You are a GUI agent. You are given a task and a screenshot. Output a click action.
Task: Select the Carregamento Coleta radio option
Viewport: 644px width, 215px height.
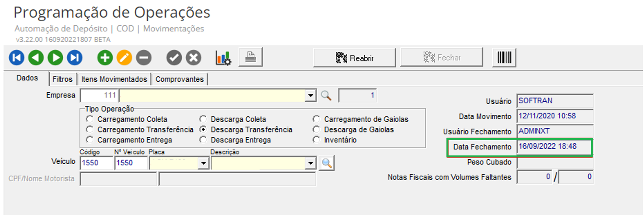click(x=90, y=119)
